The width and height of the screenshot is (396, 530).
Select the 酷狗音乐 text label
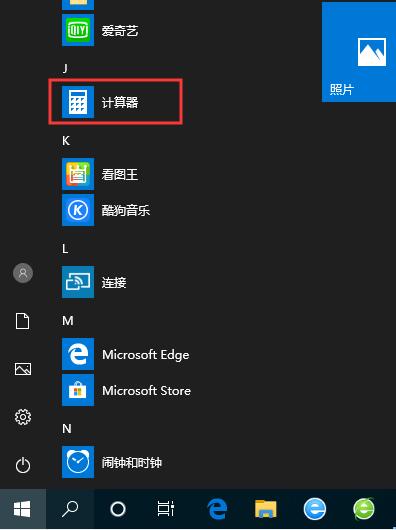126,210
